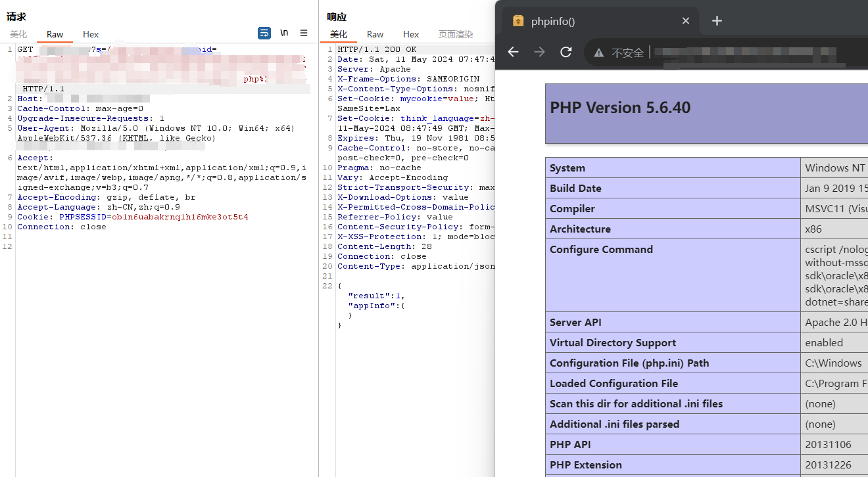Toggle word wrap icon in request panel

click(264, 33)
